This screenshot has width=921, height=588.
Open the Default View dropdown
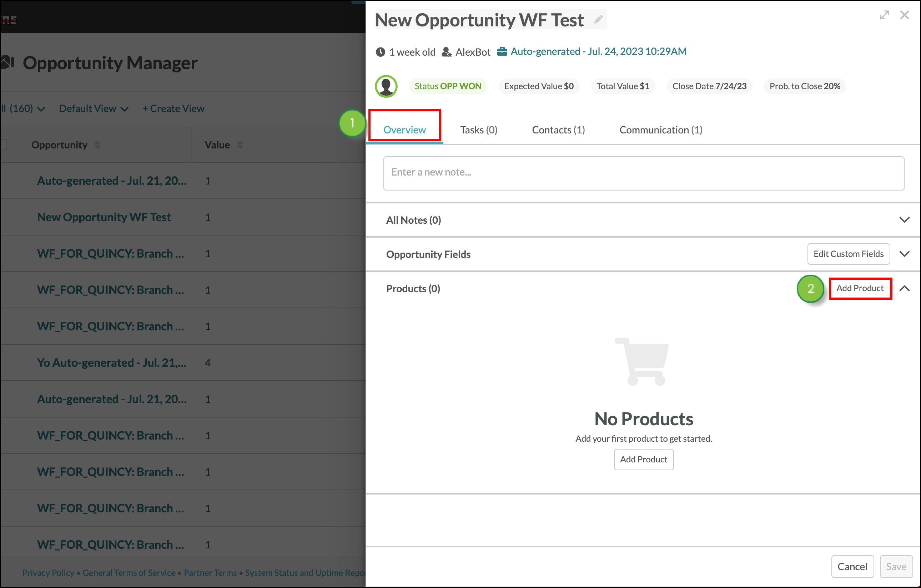94,108
